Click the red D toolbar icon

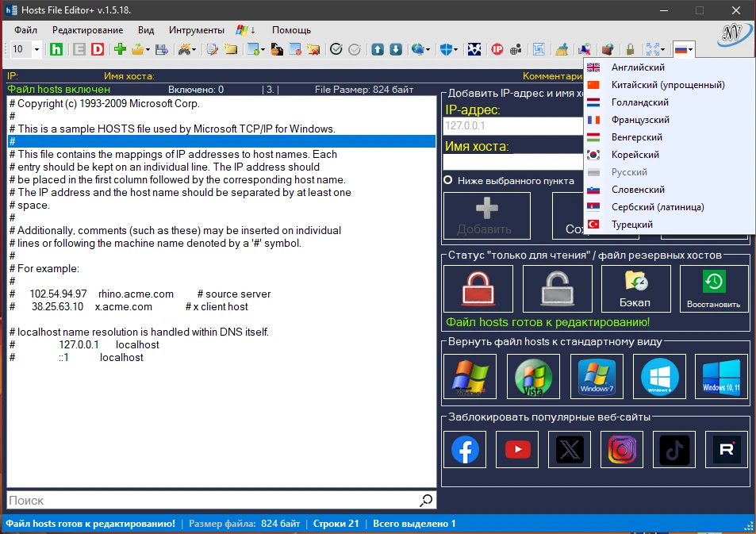point(98,49)
